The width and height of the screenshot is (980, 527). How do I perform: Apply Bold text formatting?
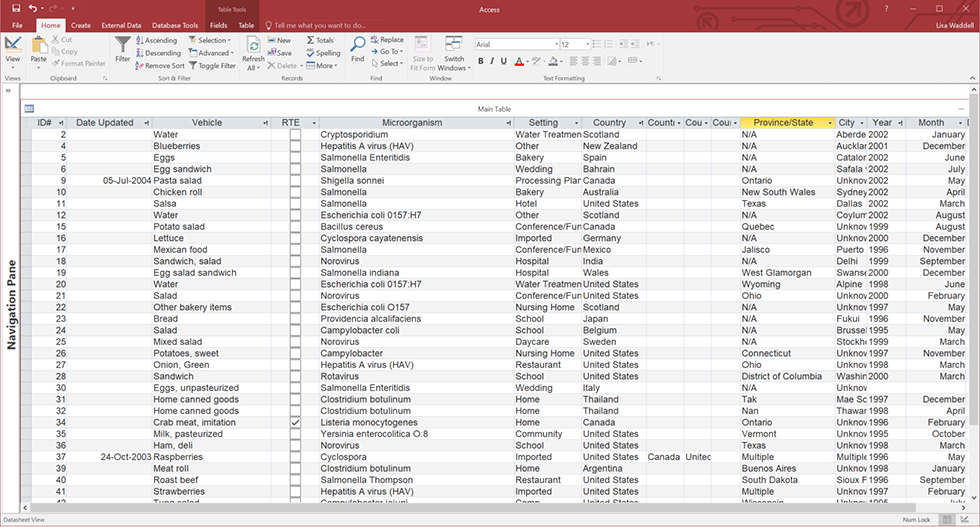coord(480,62)
